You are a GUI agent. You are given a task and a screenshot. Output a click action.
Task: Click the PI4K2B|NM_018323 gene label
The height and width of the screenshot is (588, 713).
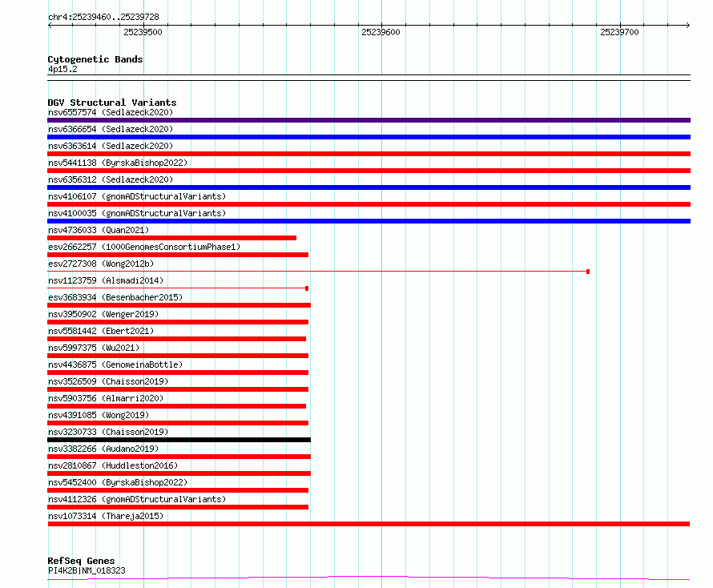coord(87,570)
